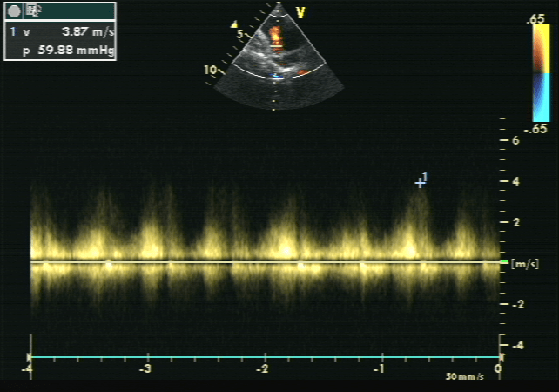Click the Doppler sample gate in the color jet
The height and width of the screenshot is (392, 559).
[x=275, y=46]
